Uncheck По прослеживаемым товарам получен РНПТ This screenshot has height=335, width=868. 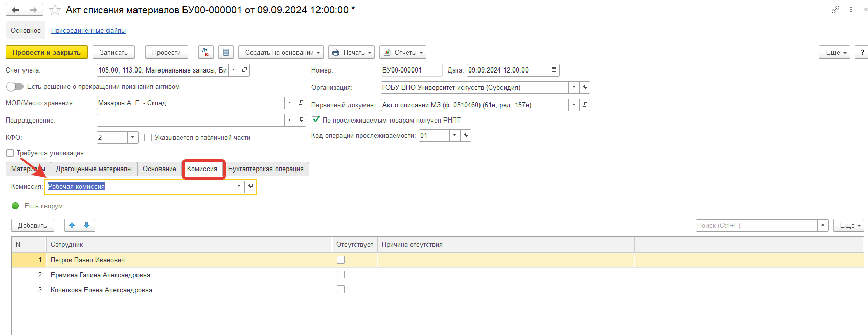(316, 120)
